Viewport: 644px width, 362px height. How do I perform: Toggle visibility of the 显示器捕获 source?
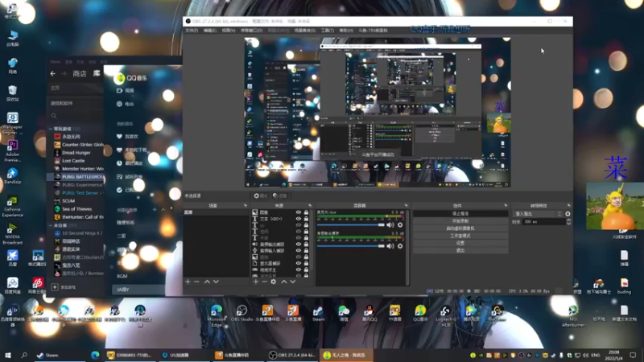[x=299, y=264]
